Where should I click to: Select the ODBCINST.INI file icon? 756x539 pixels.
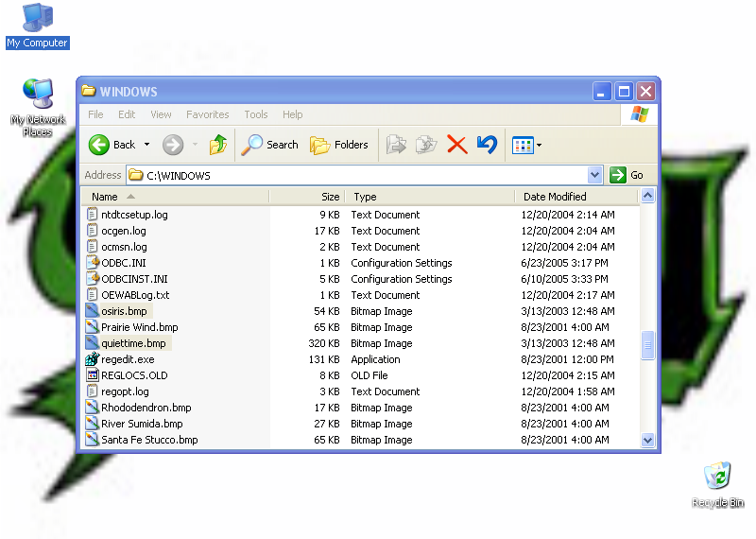(92, 278)
